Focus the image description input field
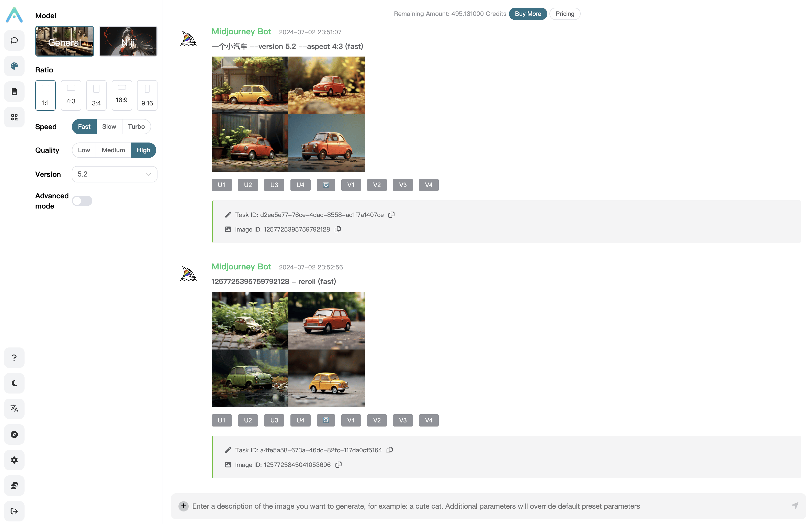 coord(488,506)
